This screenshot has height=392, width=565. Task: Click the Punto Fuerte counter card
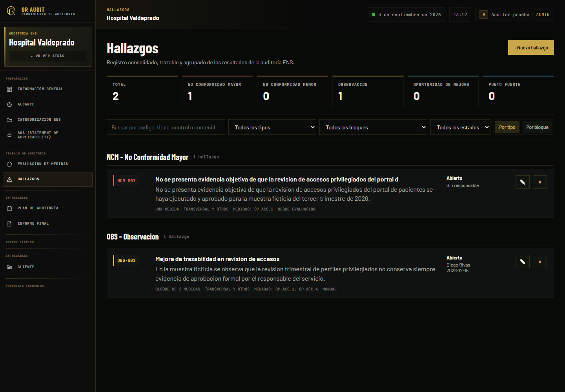tap(518, 91)
